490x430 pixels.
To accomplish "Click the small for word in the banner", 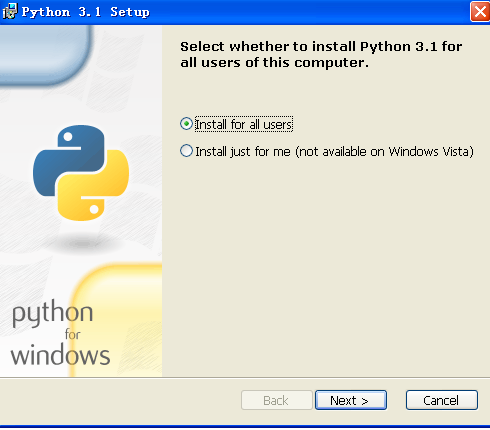I will 72,334.
